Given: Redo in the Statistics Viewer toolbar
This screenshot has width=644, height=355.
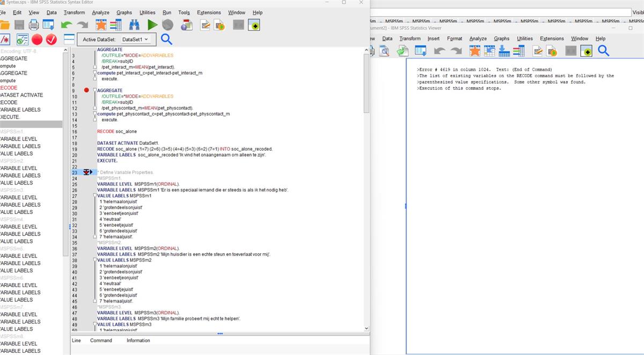Looking at the screenshot, I should coord(456,50).
